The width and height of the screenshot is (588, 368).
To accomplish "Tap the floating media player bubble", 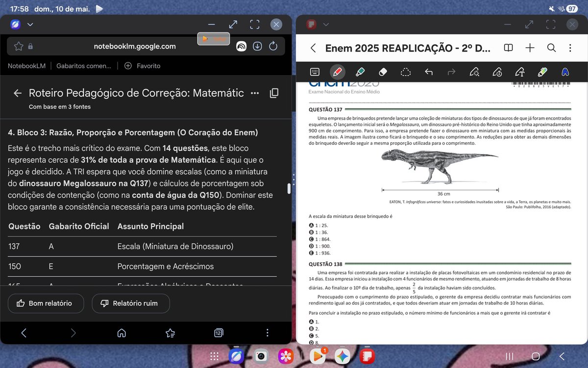I will coord(214,39).
